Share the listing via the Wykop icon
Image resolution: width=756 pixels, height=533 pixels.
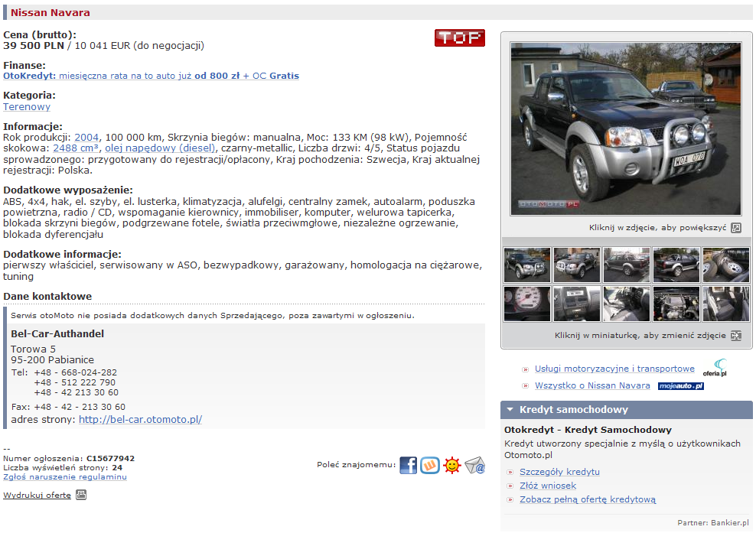[430, 466]
